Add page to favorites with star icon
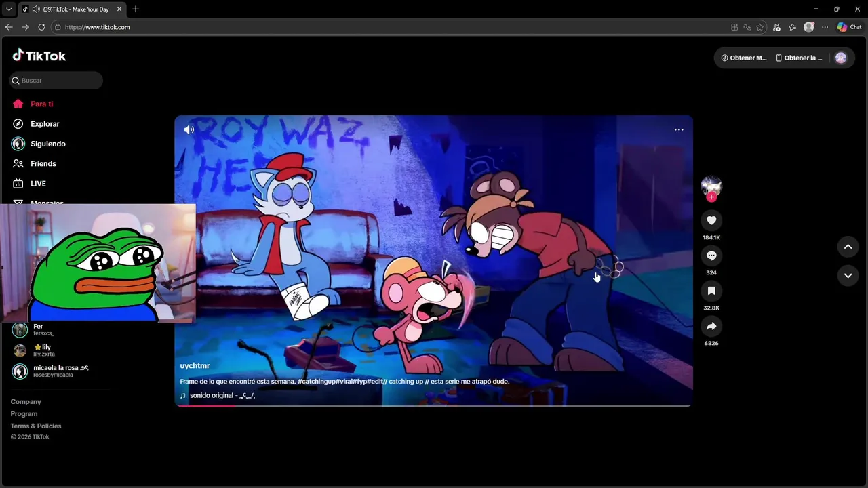Screen dimensions: 868x488 (760, 27)
